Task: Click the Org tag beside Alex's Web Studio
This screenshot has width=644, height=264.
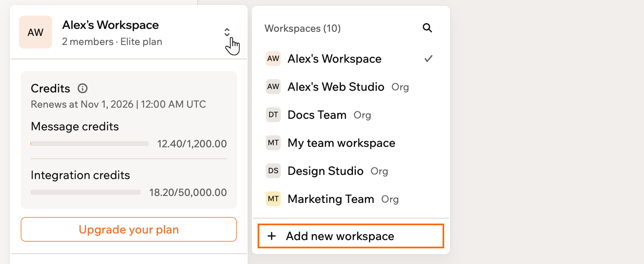Action: pos(400,87)
